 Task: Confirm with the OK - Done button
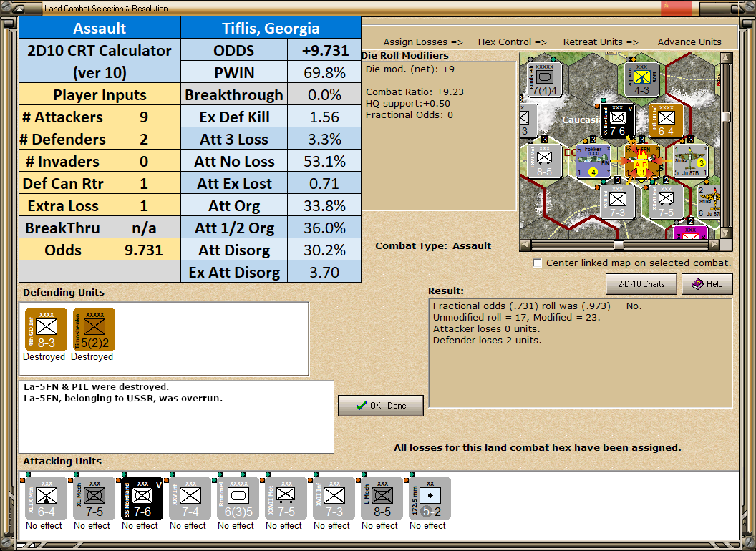point(381,406)
